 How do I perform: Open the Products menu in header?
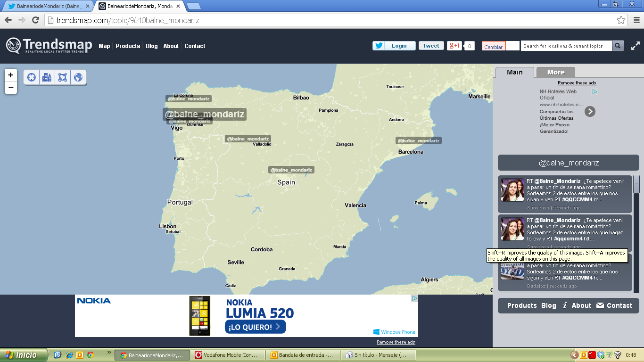tap(128, 46)
